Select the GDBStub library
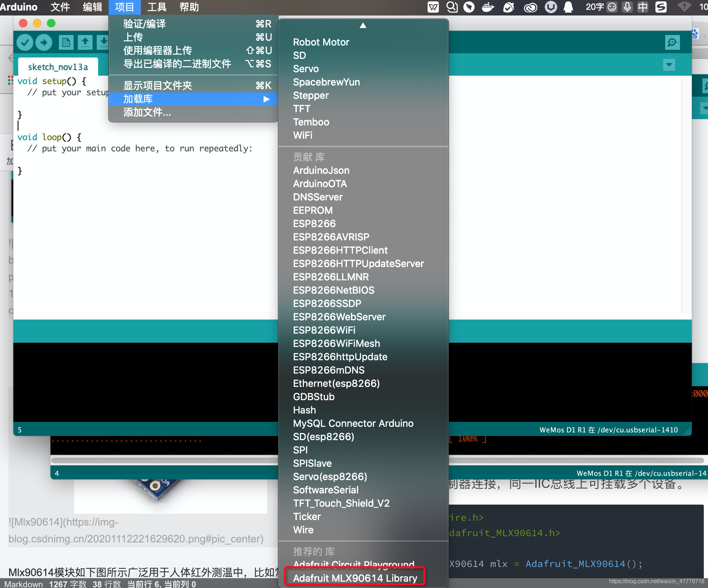708x588 pixels. click(x=363, y=397)
